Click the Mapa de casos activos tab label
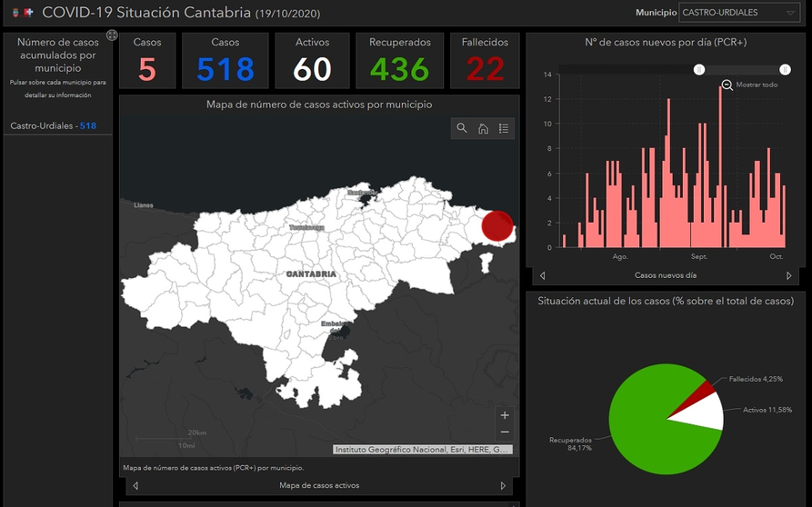The width and height of the screenshot is (812, 507). pyautogui.click(x=319, y=486)
